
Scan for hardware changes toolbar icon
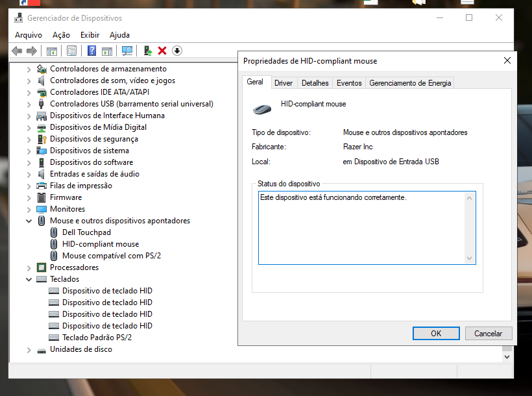[127, 51]
